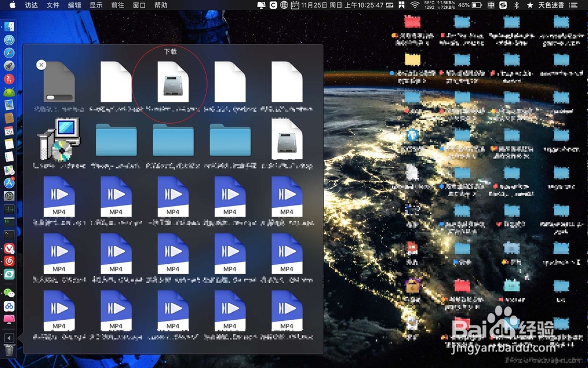588x368 pixels.
Task: Open the 显示 menu
Action: click(96, 5)
